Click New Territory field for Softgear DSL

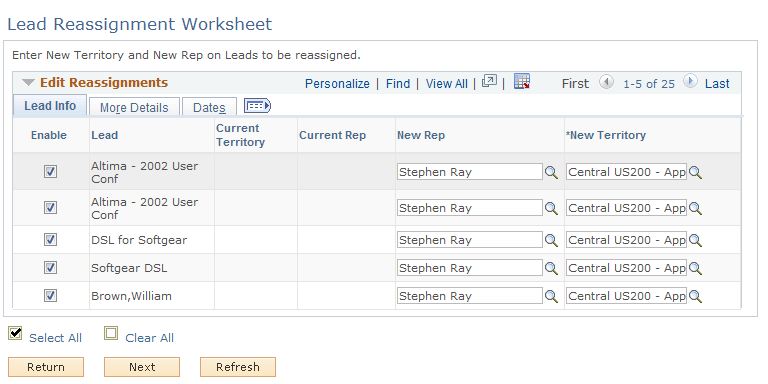(x=626, y=268)
